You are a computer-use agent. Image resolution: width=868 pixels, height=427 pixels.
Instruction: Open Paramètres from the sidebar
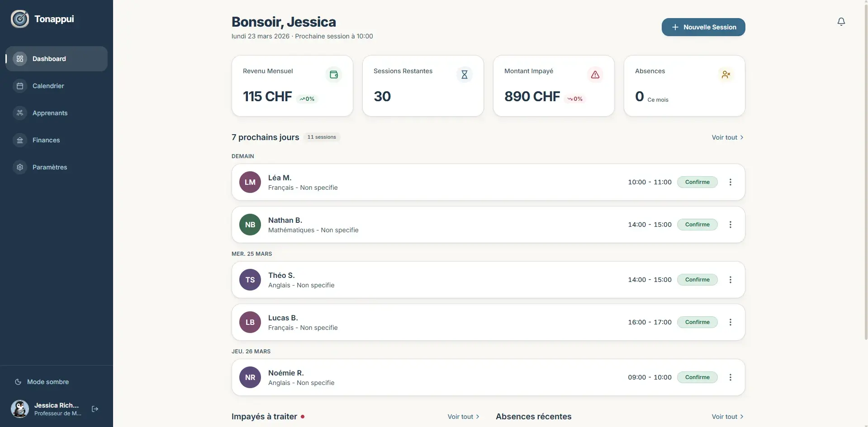click(50, 167)
